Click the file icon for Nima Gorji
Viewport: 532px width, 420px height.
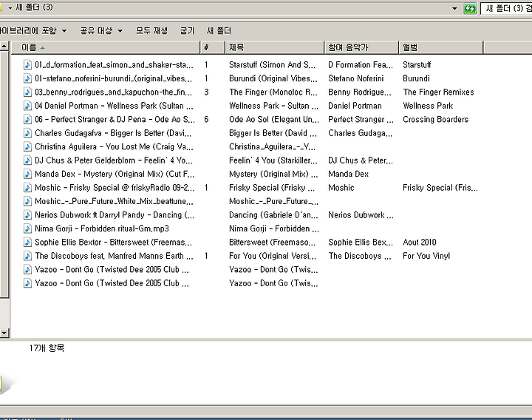point(27,228)
